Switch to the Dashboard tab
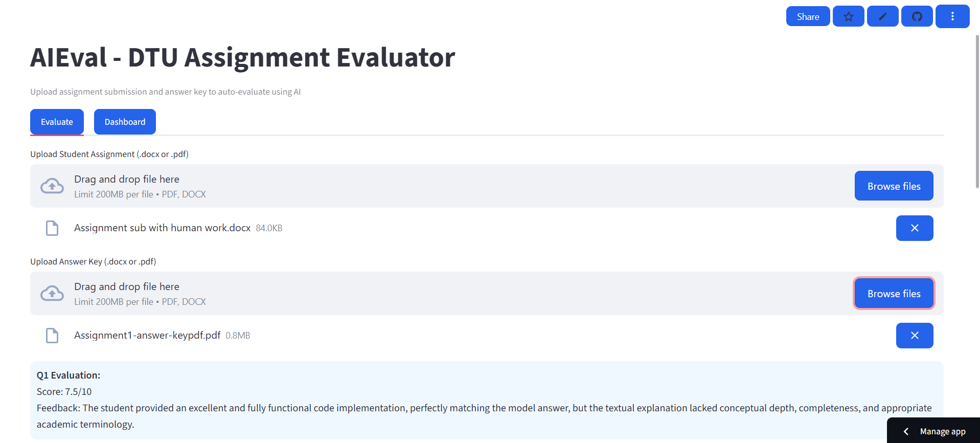 point(125,122)
